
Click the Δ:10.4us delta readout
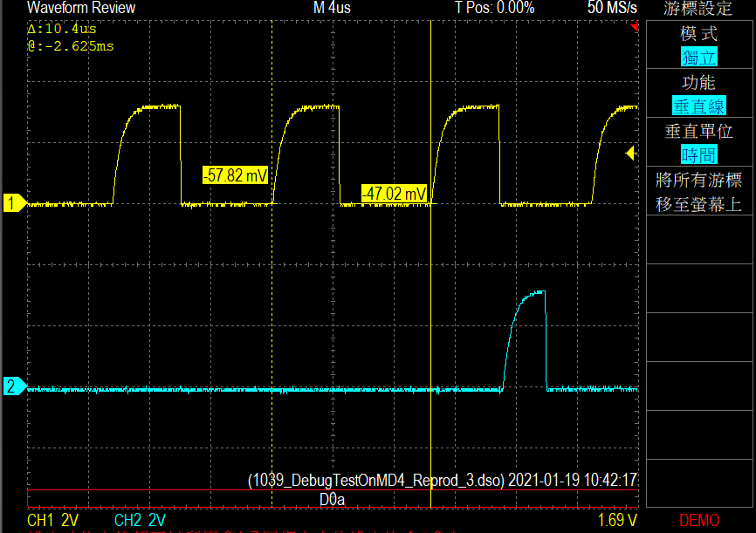(x=62, y=29)
